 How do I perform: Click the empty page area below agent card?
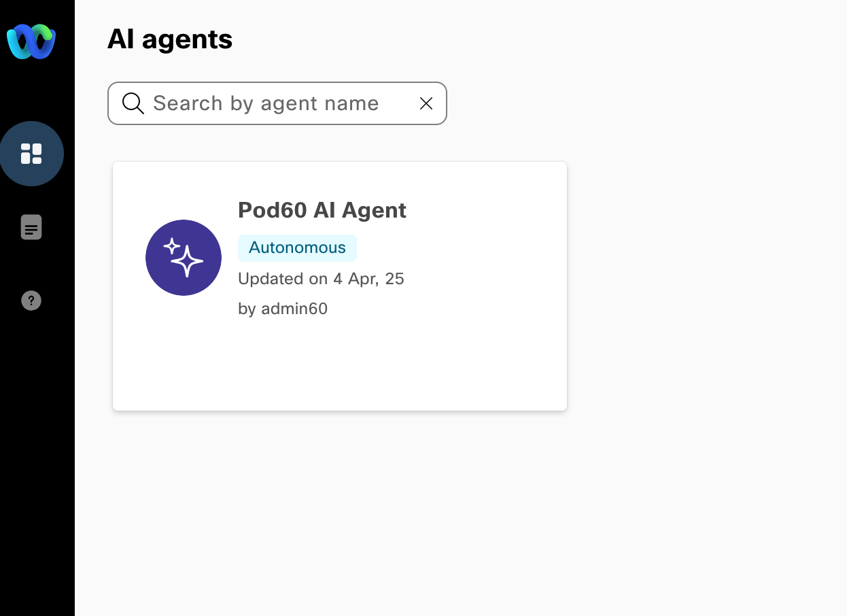pyautogui.click(x=340, y=510)
